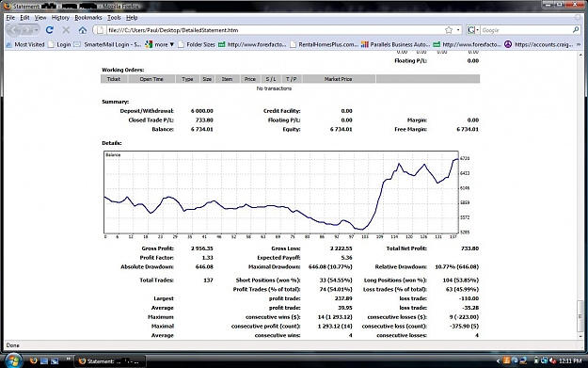Reload the page with refresh icon
Image resolution: width=588 pixels, height=368 pixels.
[x=49, y=30]
